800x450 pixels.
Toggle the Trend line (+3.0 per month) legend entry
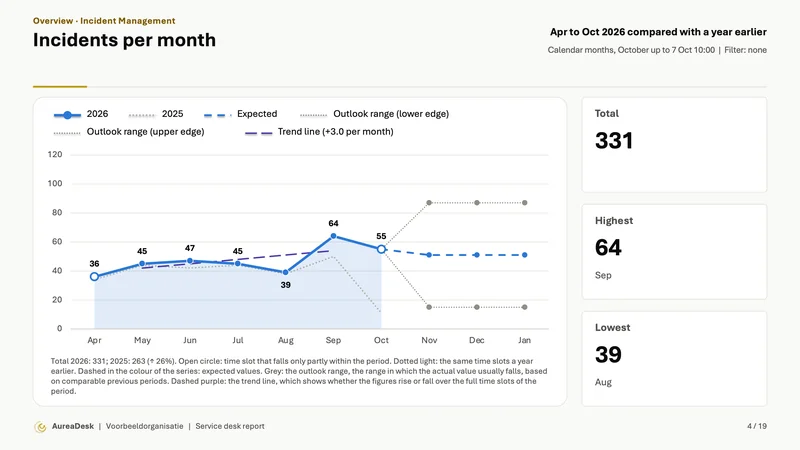[x=319, y=132]
